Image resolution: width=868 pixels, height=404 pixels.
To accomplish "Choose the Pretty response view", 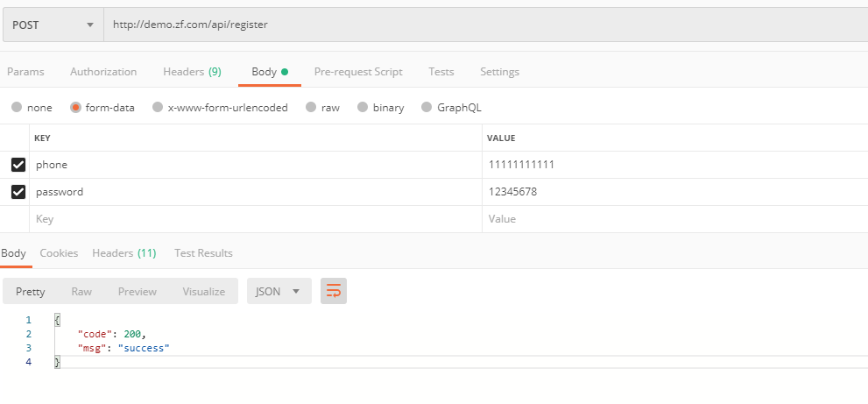I will tap(31, 292).
